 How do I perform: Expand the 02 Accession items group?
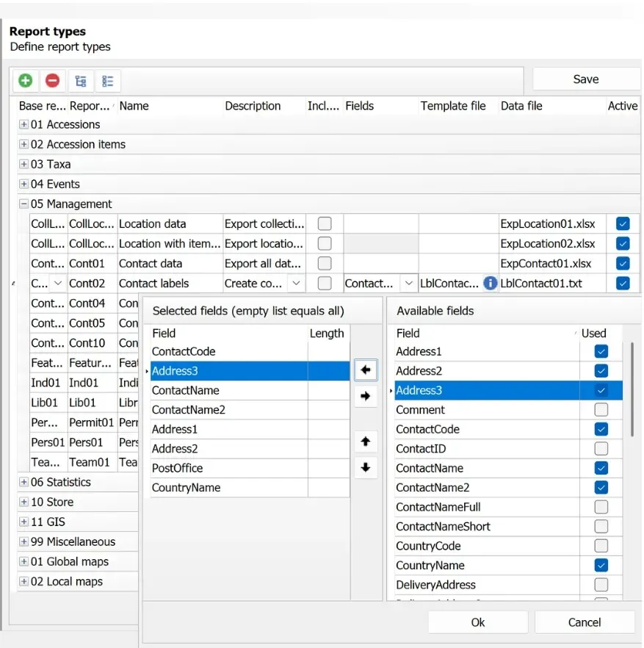click(24, 144)
